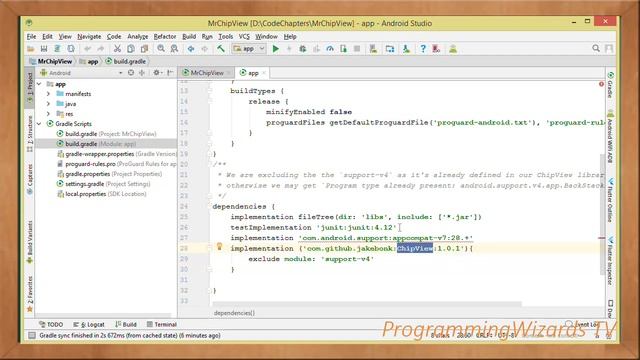Collapse the app module tree node
Viewport: 640px width, 360px height.
tap(40, 84)
